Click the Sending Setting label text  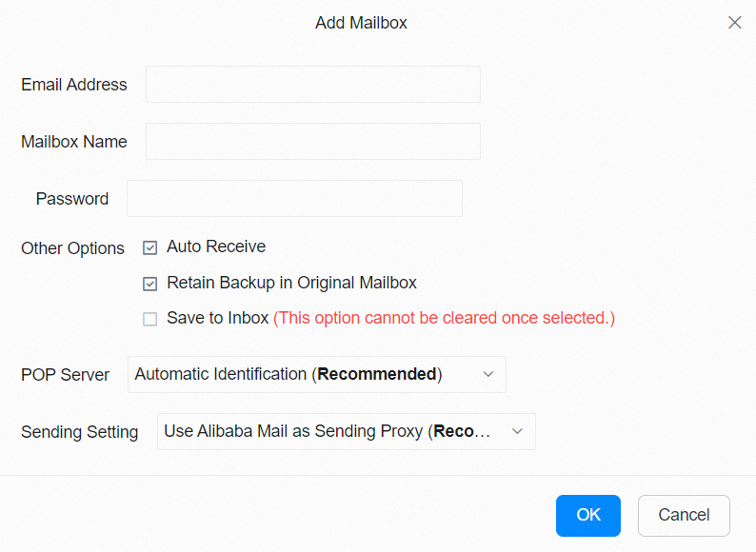click(x=79, y=432)
